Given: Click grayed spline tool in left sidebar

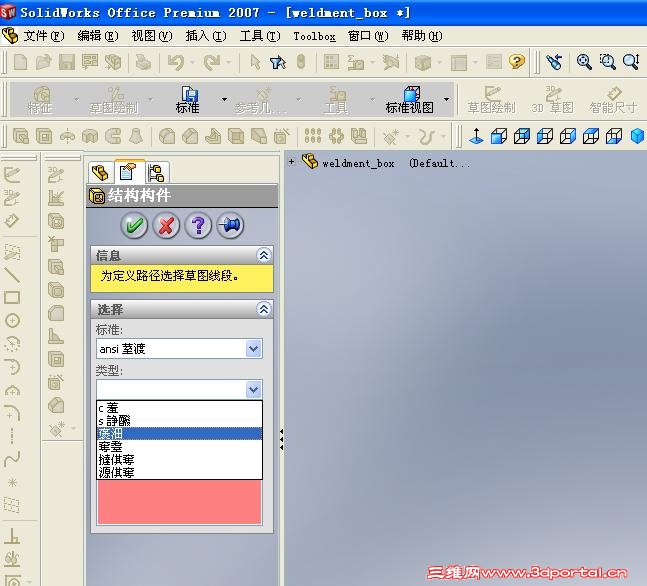Looking at the screenshot, I should [12, 458].
